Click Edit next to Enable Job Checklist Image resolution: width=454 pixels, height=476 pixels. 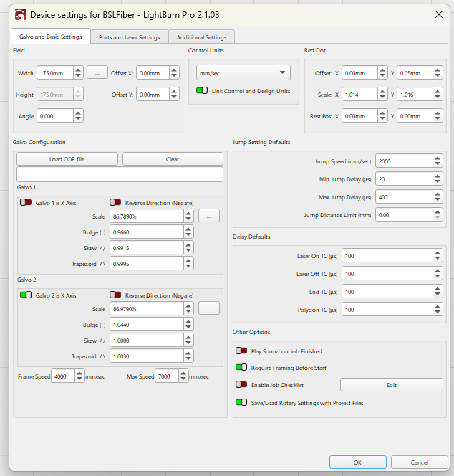pyautogui.click(x=392, y=385)
